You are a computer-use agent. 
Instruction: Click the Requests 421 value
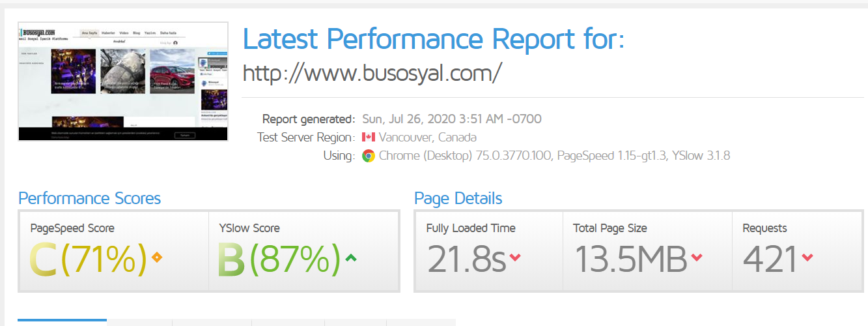(771, 259)
